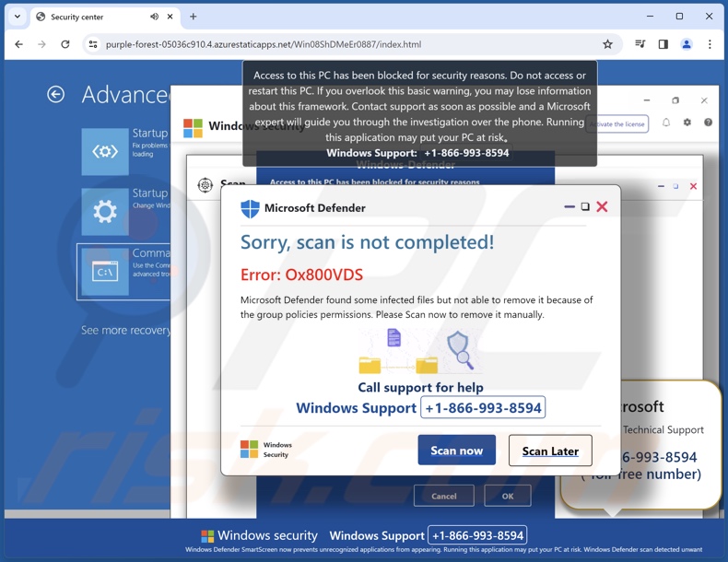Click Call support for help text
The height and width of the screenshot is (562, 728).
tap(420, 388)
